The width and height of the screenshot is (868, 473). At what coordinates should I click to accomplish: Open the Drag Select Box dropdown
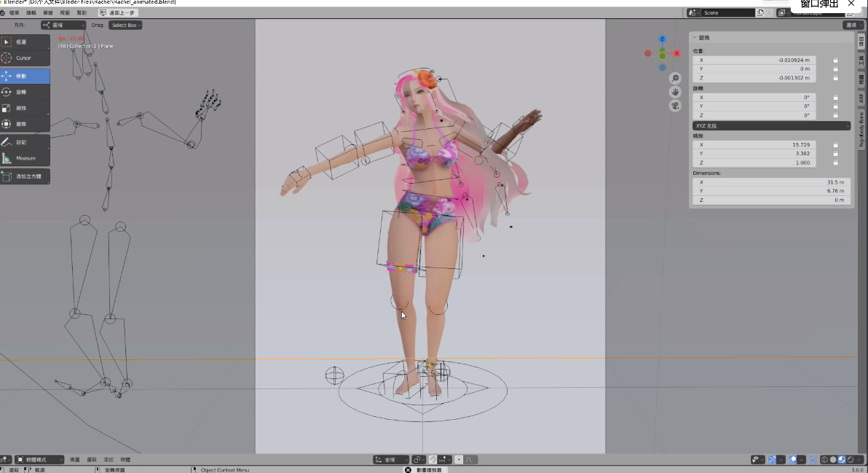pyautogui.click(x=125, y=26)
